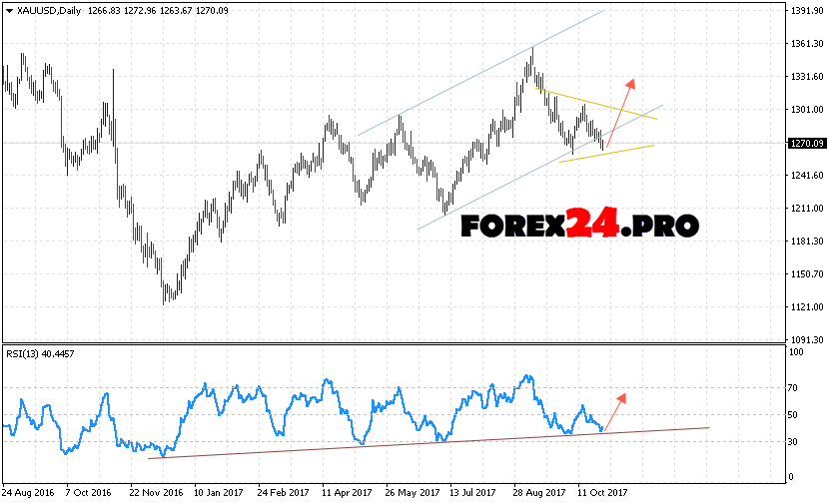Select the 11 Apr 2017 date label
828x504 pixels.
345,493
